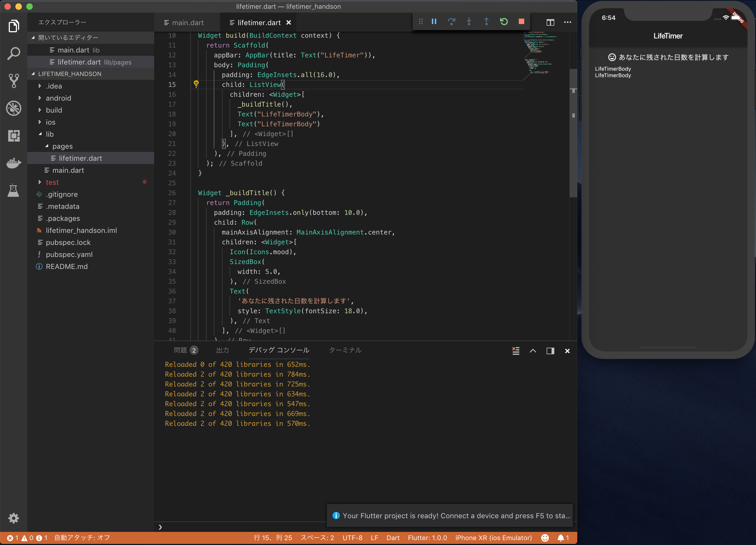This screenshot has width=756, height=545.
Task: Open the ターミナル (Terminal) panel tab
Action: pos(345,350)
